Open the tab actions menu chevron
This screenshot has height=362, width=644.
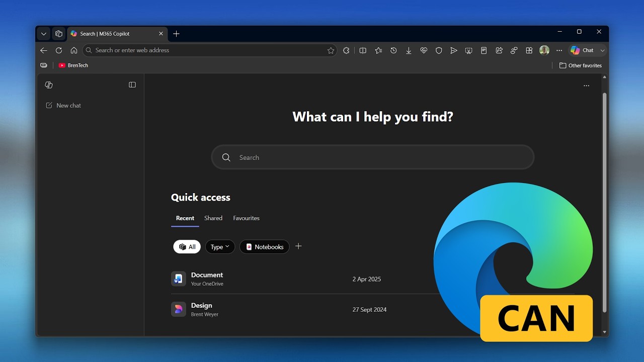click(44, 34)
